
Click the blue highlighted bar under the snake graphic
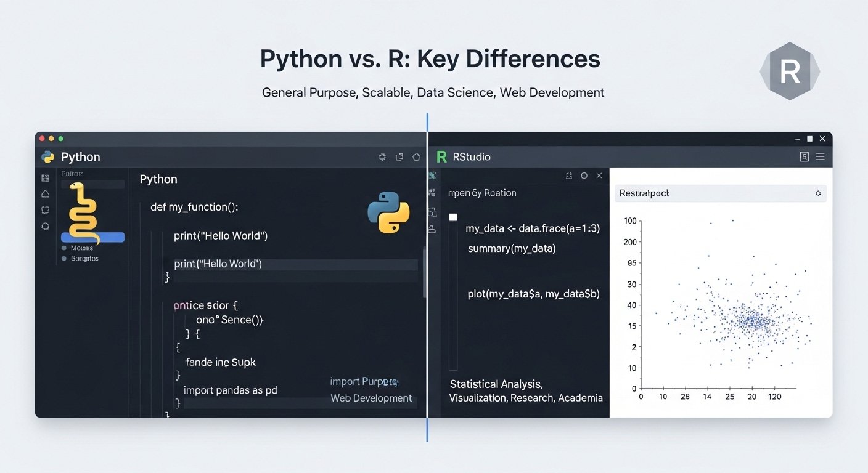tap(92, 237)
